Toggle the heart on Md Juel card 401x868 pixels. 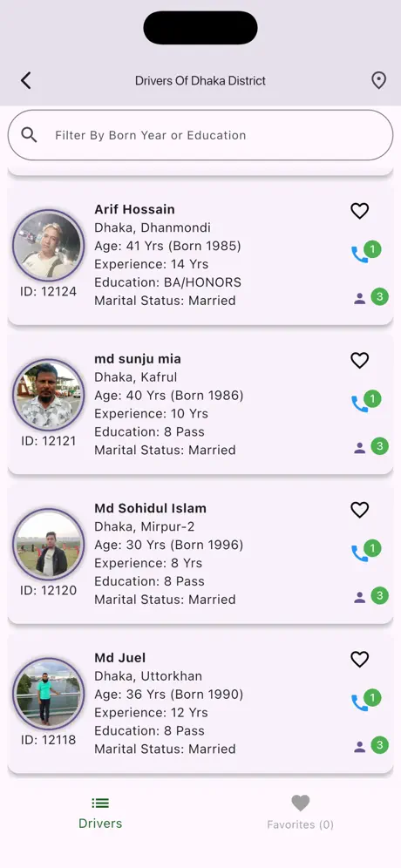[x=359, y=660]
